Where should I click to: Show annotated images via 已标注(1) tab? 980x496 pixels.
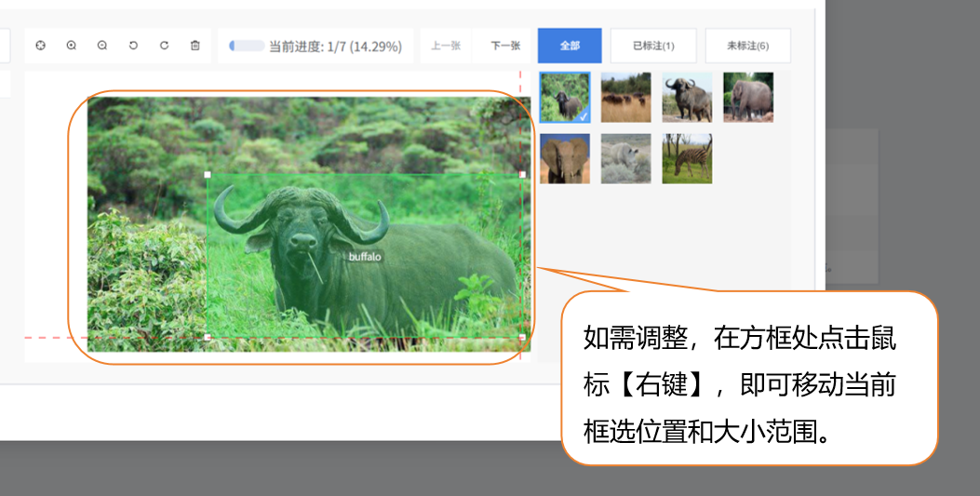[652, 46]
